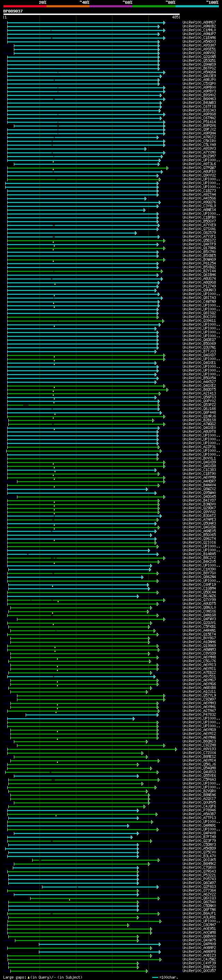Select the UniRef100_C4YF39 label
The height and width of the screenshot is (980, 222).
point(199,963)
